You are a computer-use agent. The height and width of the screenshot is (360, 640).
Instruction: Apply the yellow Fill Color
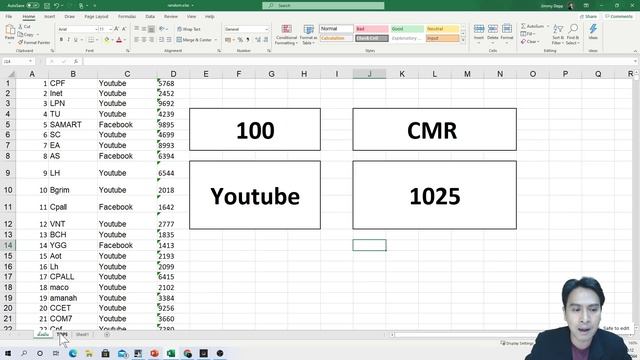[x=107, y=40]
